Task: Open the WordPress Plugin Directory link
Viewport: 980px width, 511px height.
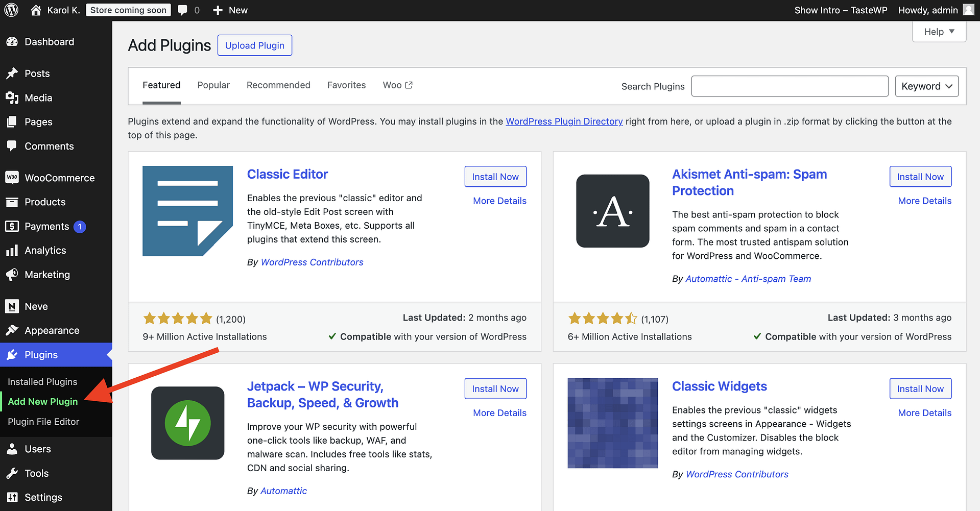Action: click(x=564, y=121)
